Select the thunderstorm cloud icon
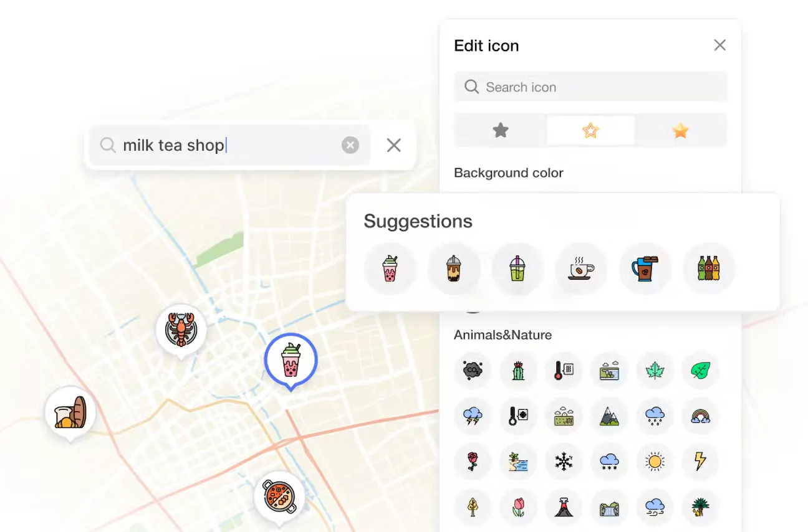 click(473, 416)
